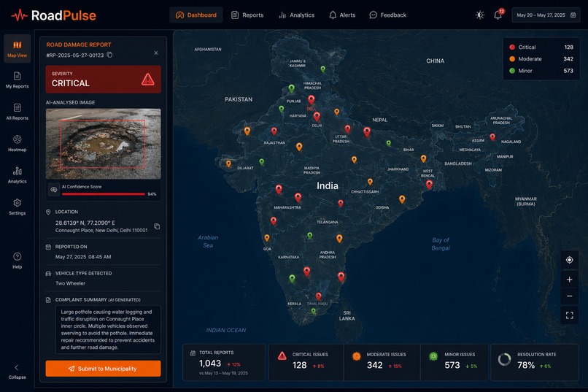Click the complaint summary document icon
This screenshot has height=392, width=588.
tap(48, 300)
